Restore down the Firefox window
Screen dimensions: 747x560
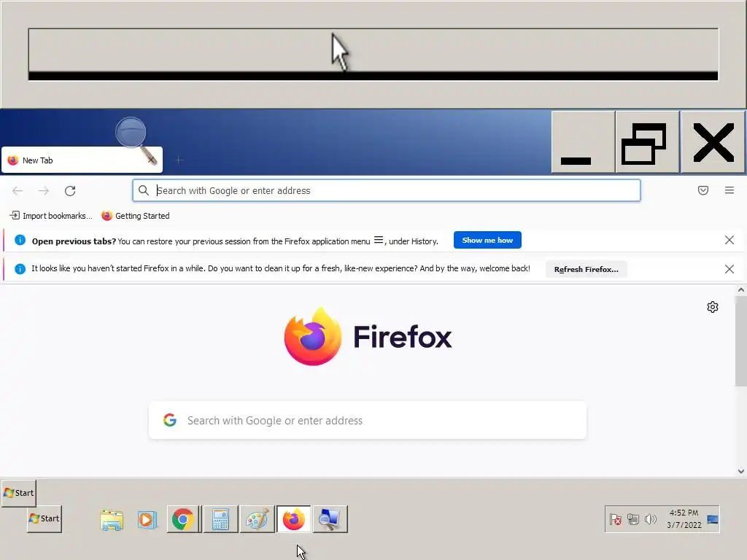tap(648, 142)
